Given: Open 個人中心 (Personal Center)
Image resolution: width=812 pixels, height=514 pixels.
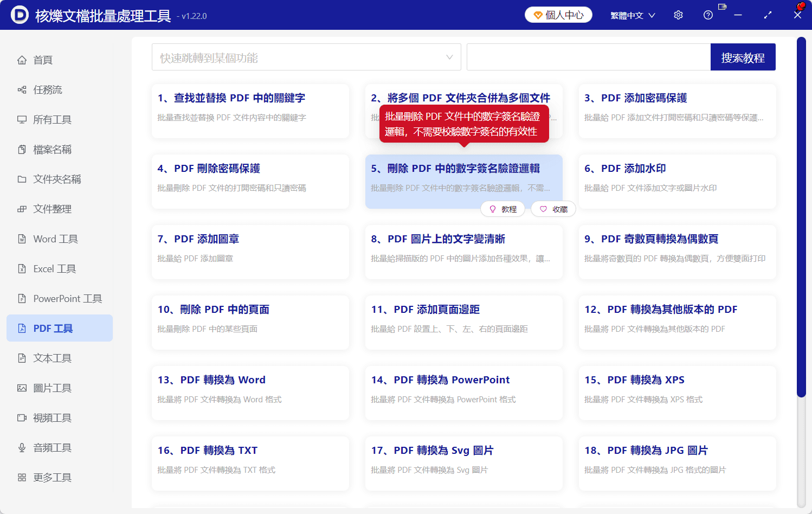Looking at the screenshot, I should (558, 15).
